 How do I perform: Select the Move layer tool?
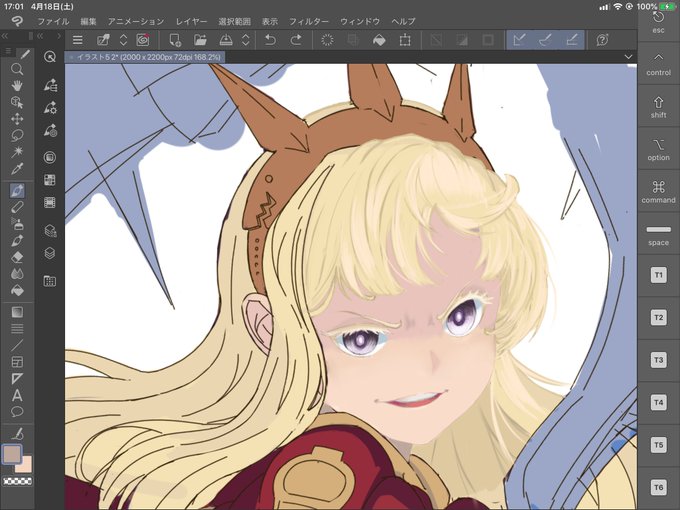(x=17, y=119)
